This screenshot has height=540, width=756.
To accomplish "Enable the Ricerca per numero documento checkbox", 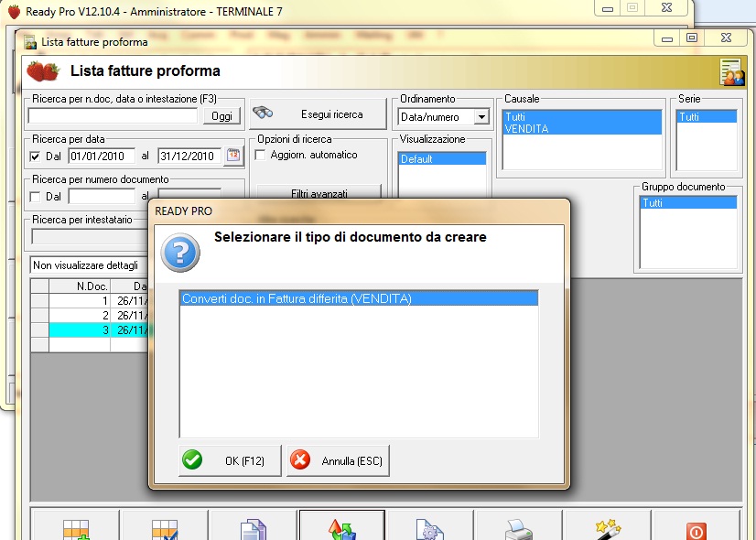I will click(x=35, y=197).
